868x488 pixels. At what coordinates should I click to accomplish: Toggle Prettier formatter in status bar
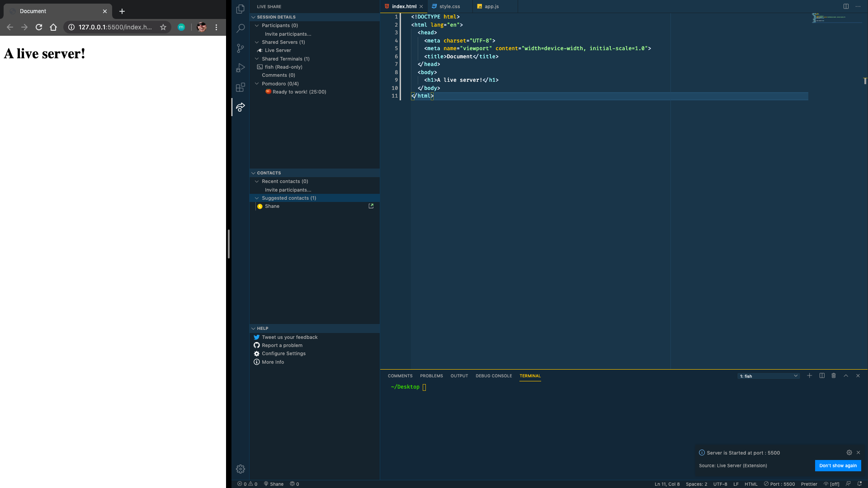tap(809, 484)
